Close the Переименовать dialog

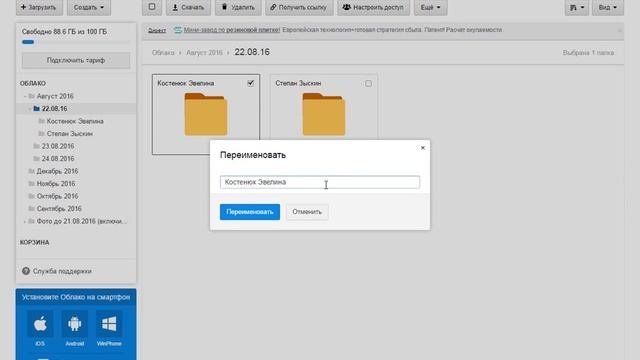pos(423,148)
